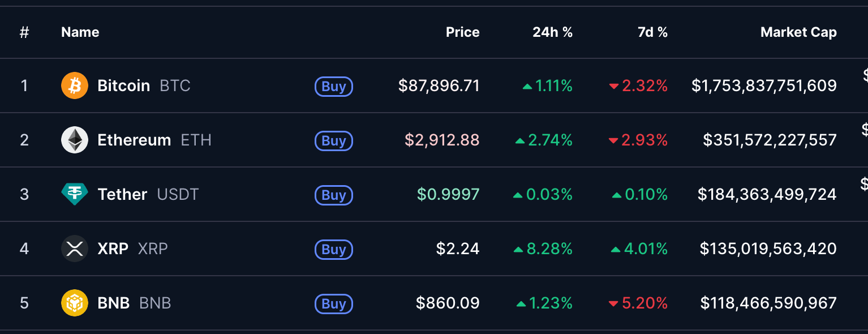Open the Ethereum detail page via its name

point(134,139)
